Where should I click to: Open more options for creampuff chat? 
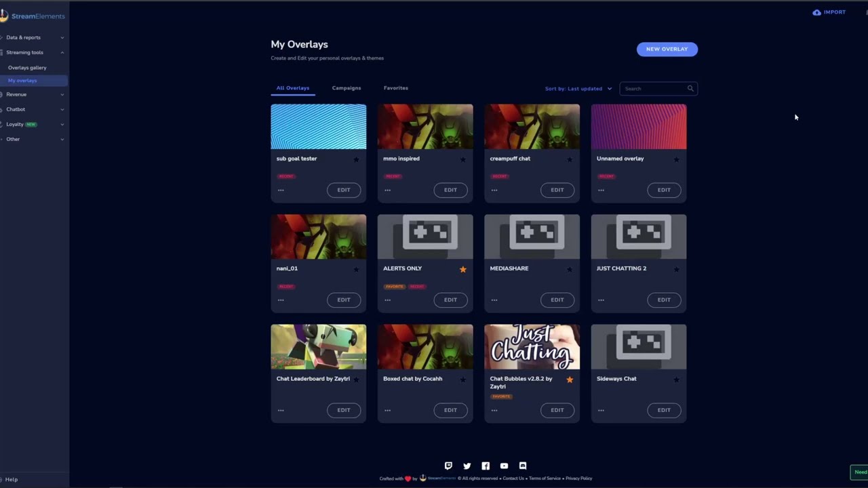[x=494, y=190]
